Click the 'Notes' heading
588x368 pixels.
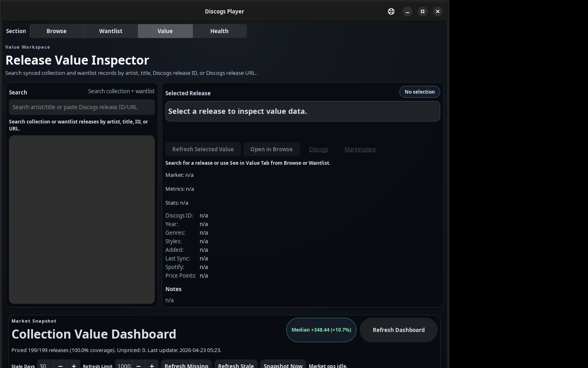(173, 289)
